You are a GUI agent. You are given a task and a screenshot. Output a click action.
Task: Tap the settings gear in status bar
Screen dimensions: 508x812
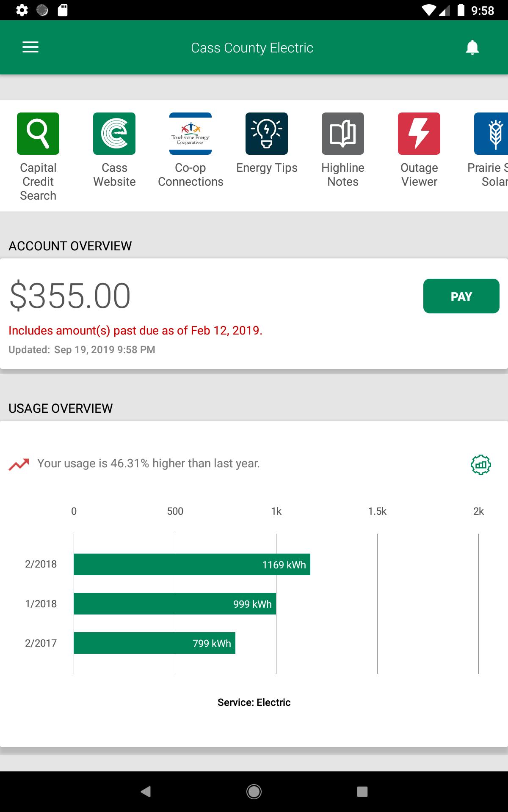22,10
